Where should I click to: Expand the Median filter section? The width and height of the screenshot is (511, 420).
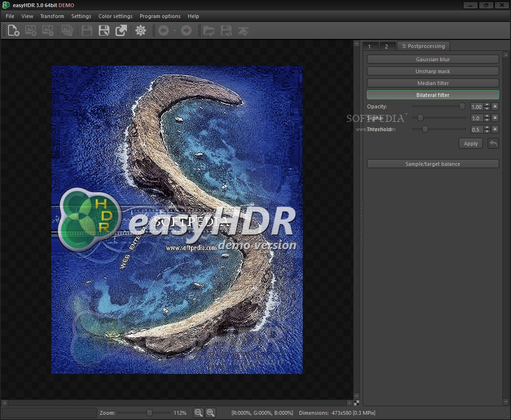pyautogui.click(x=433, y=83)
